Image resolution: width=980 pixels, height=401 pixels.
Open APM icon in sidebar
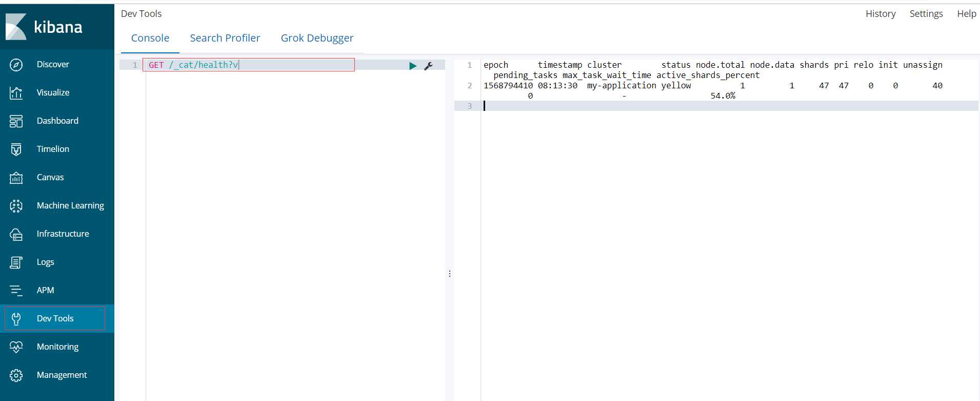tap(16, 291)
